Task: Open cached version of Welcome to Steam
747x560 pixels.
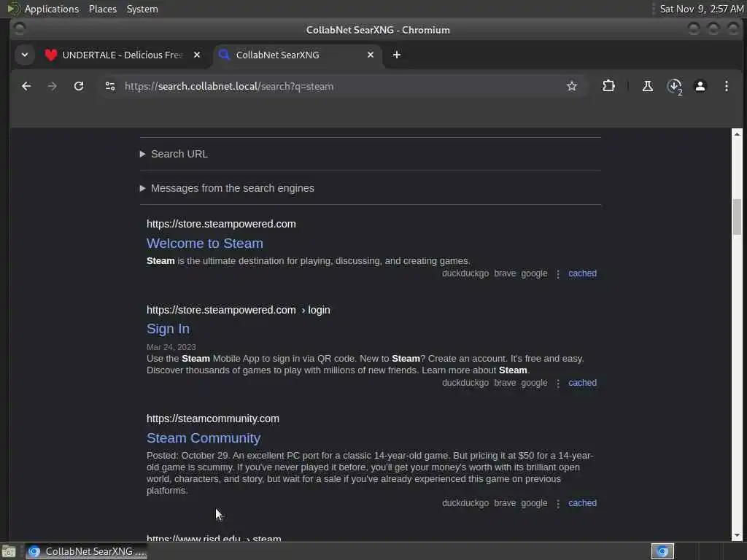Action: pos(582,273)
